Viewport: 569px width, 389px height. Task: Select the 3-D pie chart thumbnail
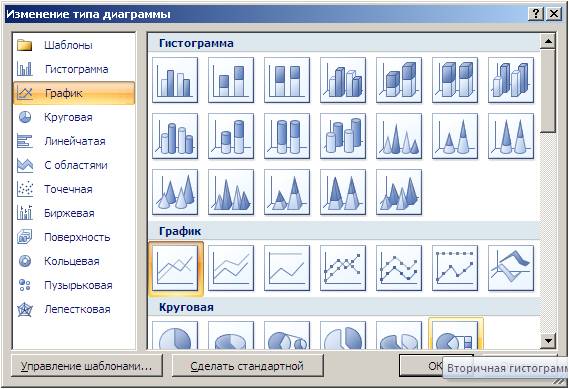(x=231, y=335)
